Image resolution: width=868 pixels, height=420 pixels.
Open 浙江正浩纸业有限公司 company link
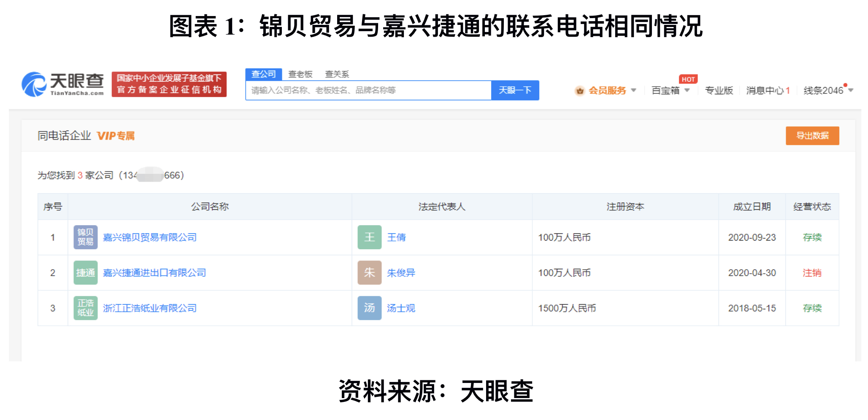(150, 308)
